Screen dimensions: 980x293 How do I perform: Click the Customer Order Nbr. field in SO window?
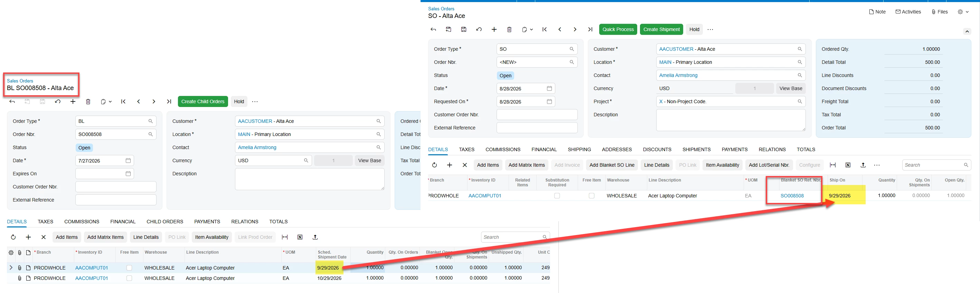pyautogui.click(x=537, y=115)
